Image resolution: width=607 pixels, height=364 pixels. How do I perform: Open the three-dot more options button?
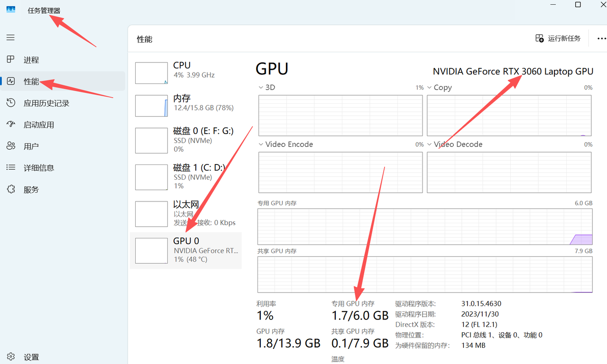click(601, 38)
